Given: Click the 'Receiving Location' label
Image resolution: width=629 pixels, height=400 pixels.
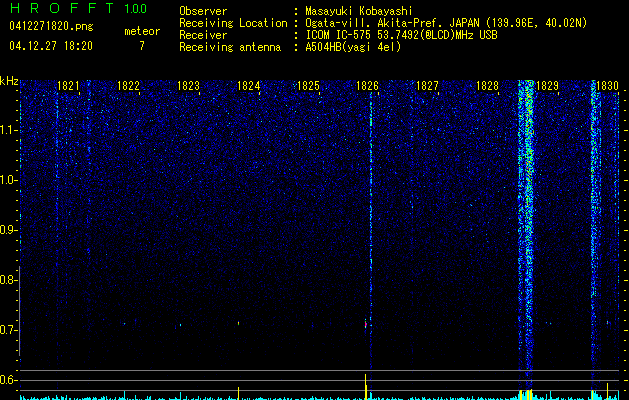Looking at the screenshot, I should (x=233, y=23).
